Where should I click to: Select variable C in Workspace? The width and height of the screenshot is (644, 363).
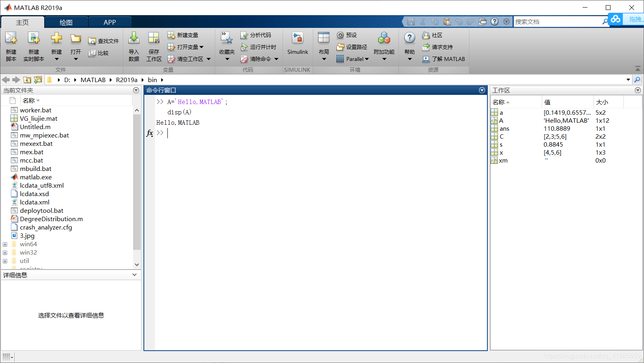click(501, 136)
